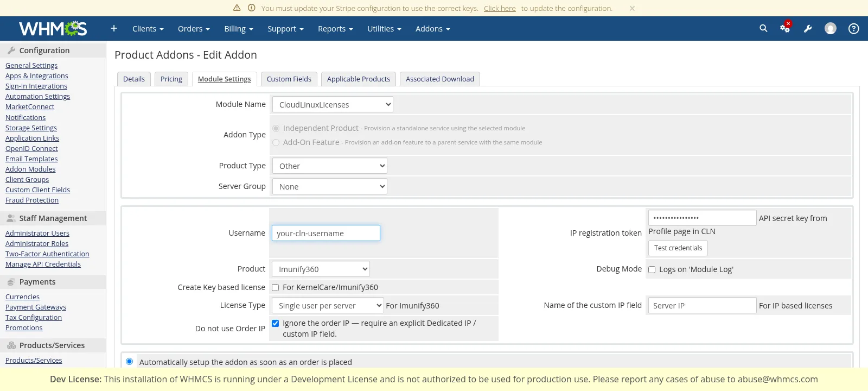This screenshot has height=391, width=868.
Task: Expand the Reports menu
Action: (335, 29)
